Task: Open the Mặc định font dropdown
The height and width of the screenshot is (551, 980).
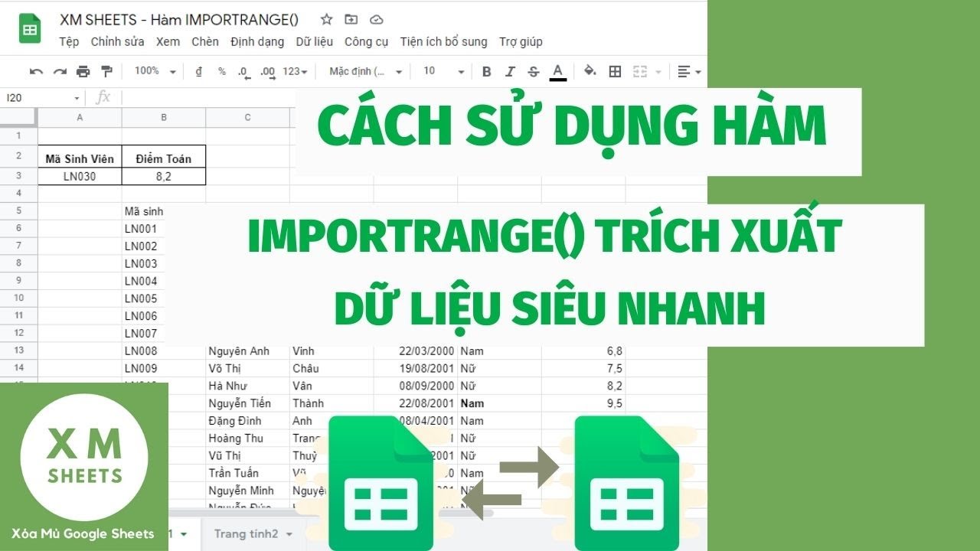Action: pyautogui.click(x=366, y=71)
